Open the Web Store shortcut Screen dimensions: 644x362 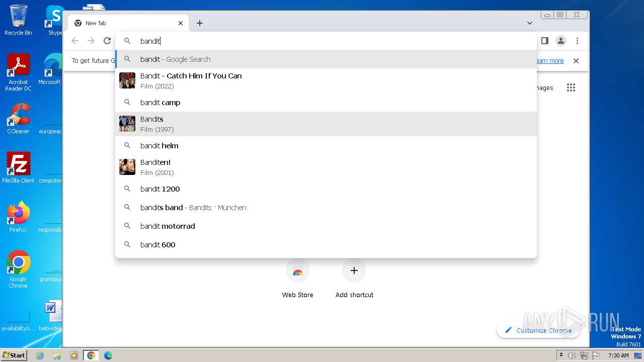[298, 279]
